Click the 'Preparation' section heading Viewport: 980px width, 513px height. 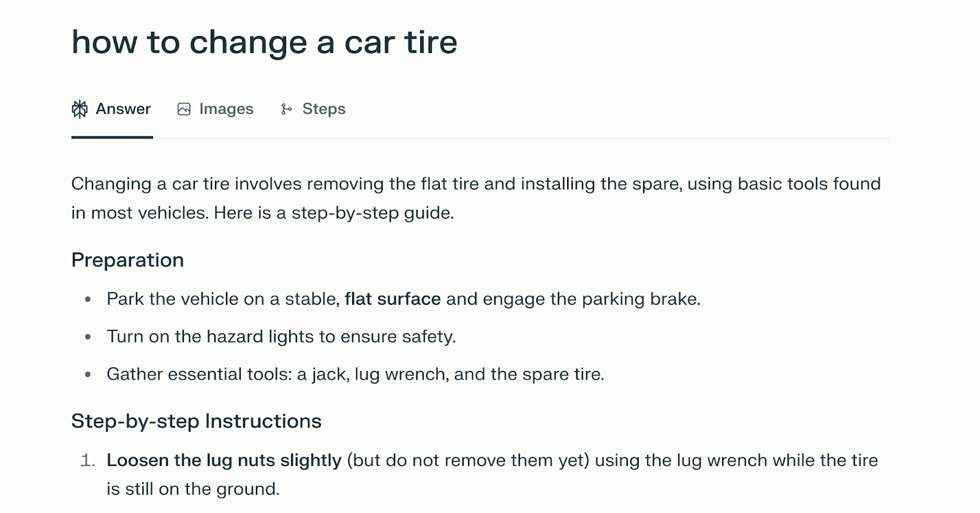[127, 260]
